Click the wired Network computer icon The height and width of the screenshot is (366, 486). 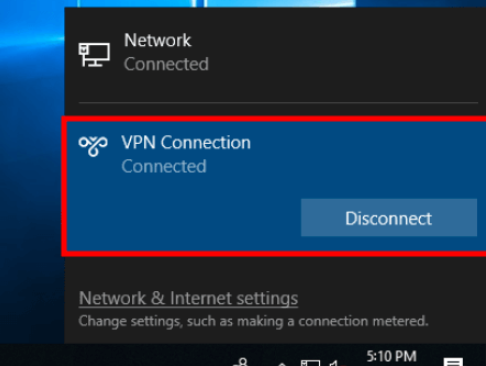[x=94, y=54]
